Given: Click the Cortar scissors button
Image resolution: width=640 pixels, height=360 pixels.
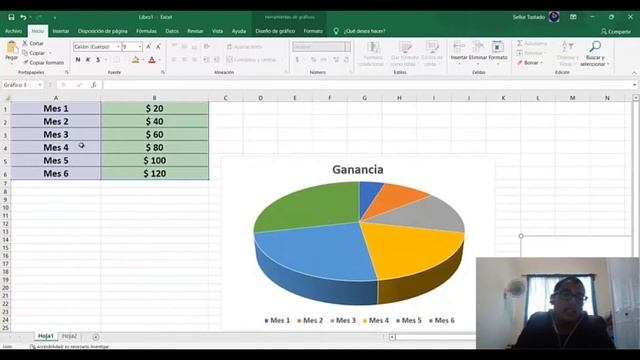Looking at the screenshot, I should [x=33, y=43].
